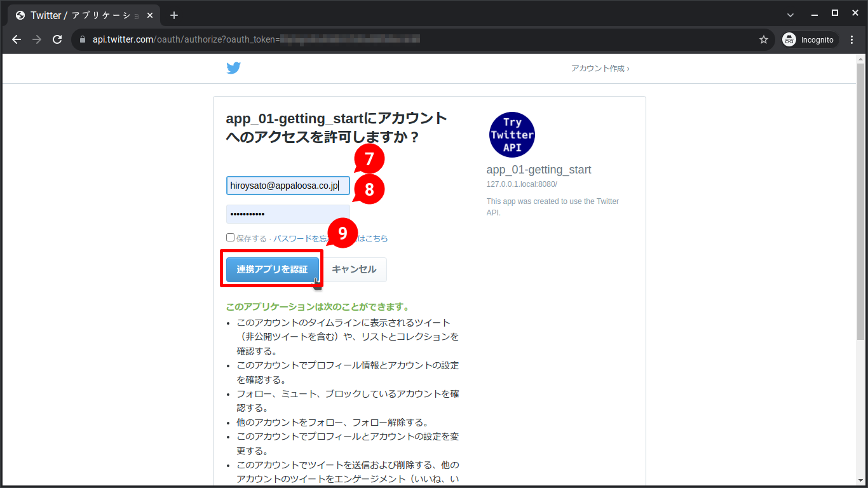Image resolution: width=868 pixels, height=488 pixels.
Task: Click the browser forward arrow
Action: point(37,39)
